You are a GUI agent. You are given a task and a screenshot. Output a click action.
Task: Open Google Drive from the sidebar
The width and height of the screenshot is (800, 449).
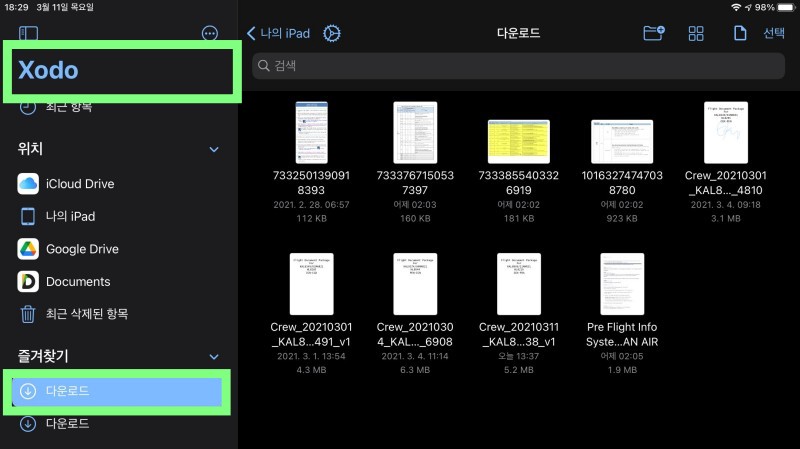pyautogui.click(x=81, y=249)
